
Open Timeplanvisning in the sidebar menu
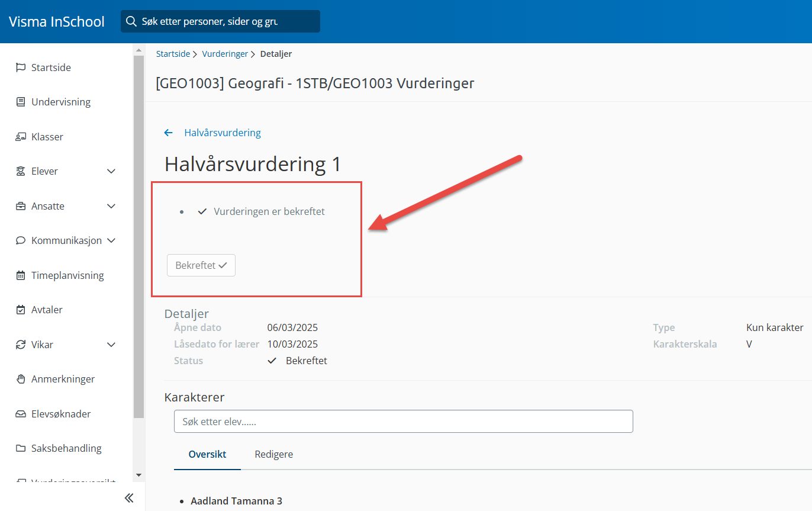(x=67, y=275)
